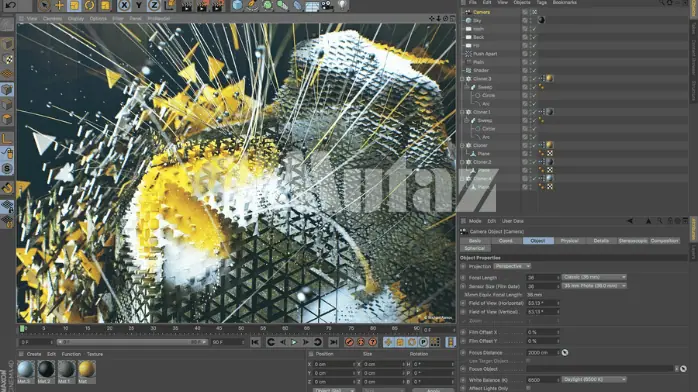Select the Texture mode checkerboard icon
The height and width of the screenshot is (392, 698).
click(x=7, y=59)
